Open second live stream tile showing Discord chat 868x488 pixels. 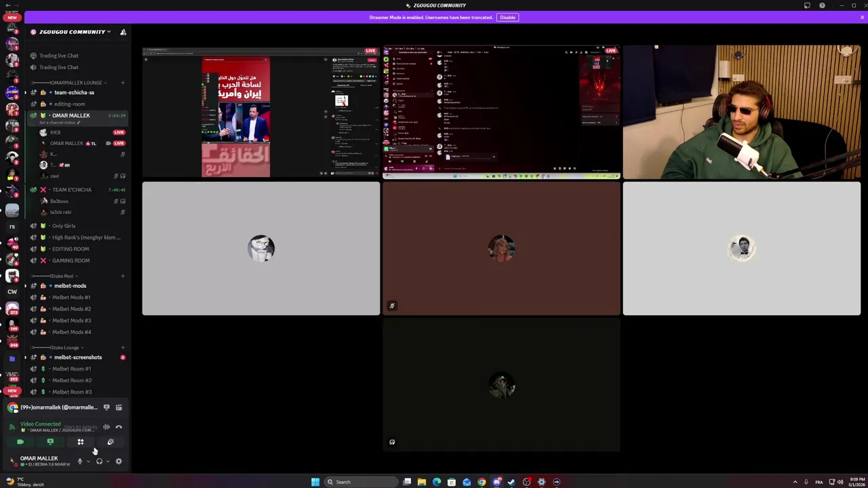point(502,113)
